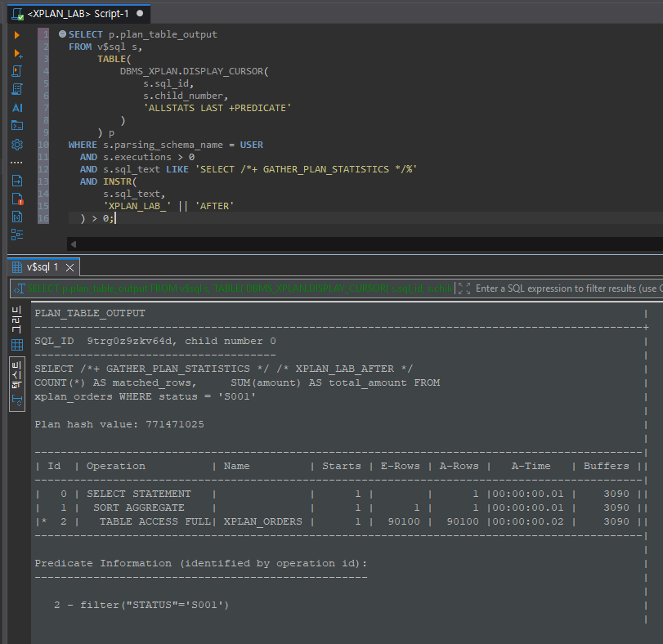663x644 pixels.
Task: Open the SQL console terminal icon
Action: tap(17, 126)
